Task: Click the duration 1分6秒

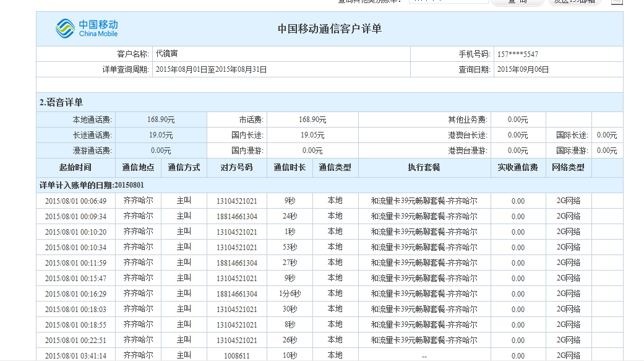Action: tap(290, 294)
